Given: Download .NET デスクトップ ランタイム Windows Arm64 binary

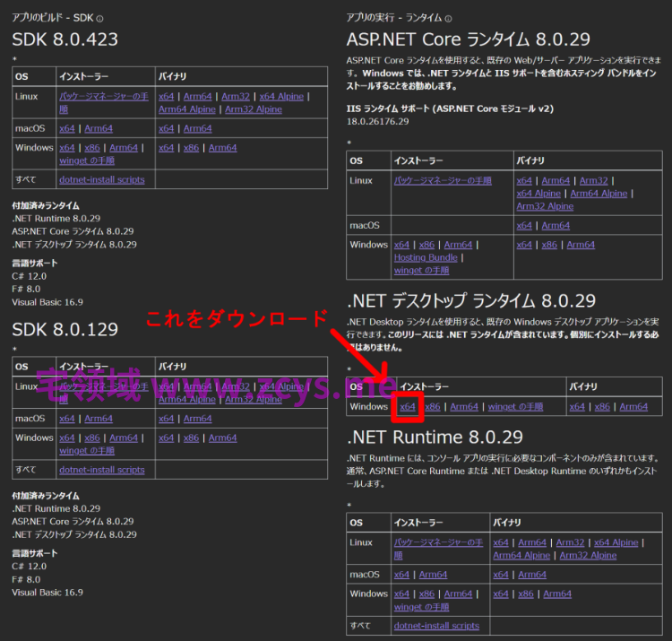Looking at the screenshot, I should click(633, 407).
